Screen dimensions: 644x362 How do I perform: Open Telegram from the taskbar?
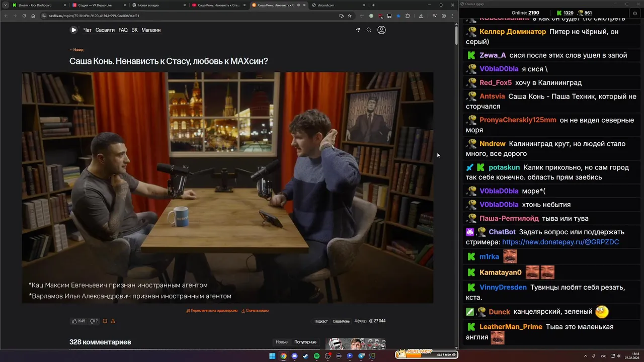pyautogui.click(x=361, y=356)
